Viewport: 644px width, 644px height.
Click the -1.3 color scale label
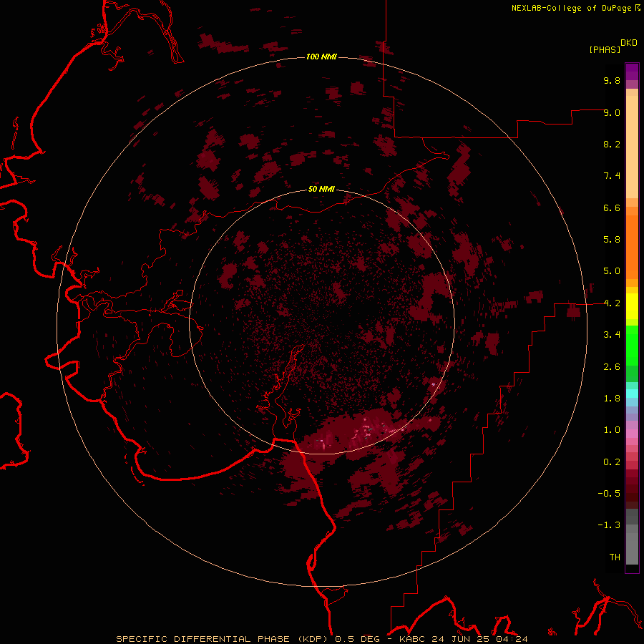(x=609, y=525)
